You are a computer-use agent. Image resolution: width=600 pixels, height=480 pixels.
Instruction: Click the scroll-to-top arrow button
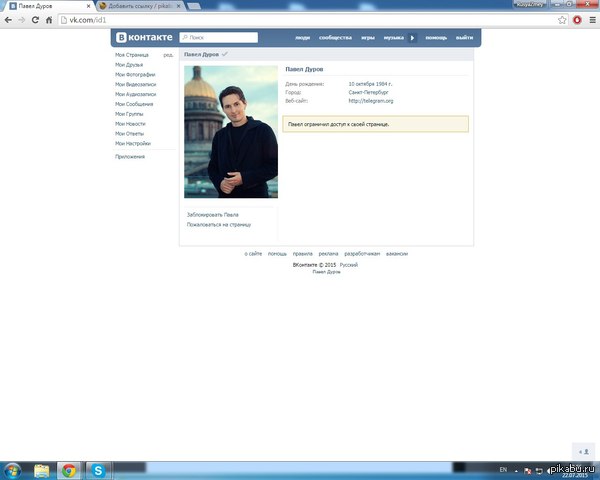point(586,451)
